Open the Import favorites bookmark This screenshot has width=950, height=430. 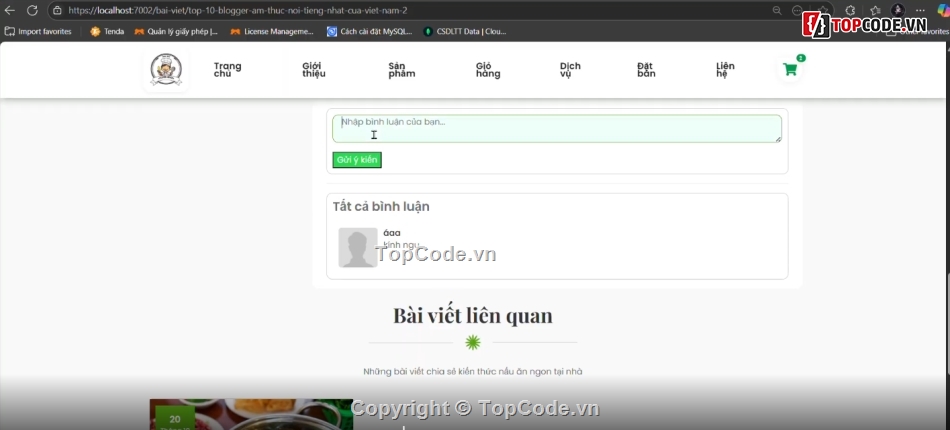(x=38, y=31)
